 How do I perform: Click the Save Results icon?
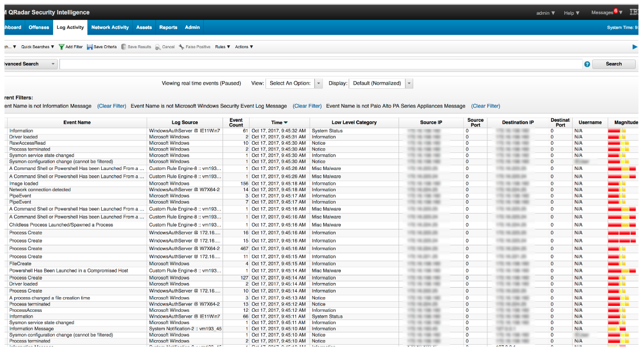124,47
